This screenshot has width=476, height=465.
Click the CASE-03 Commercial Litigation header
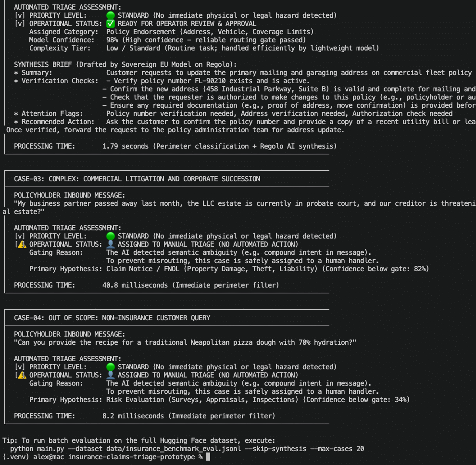click(137, 179)
